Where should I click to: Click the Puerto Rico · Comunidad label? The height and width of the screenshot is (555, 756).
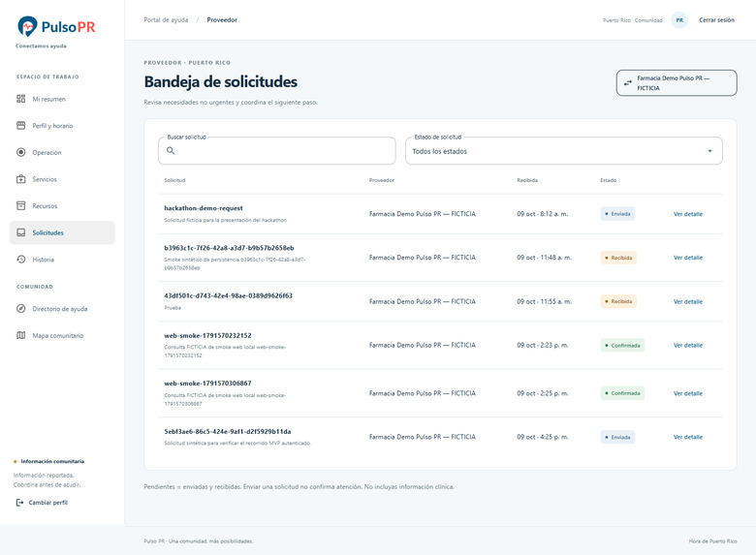coord(633,20)
